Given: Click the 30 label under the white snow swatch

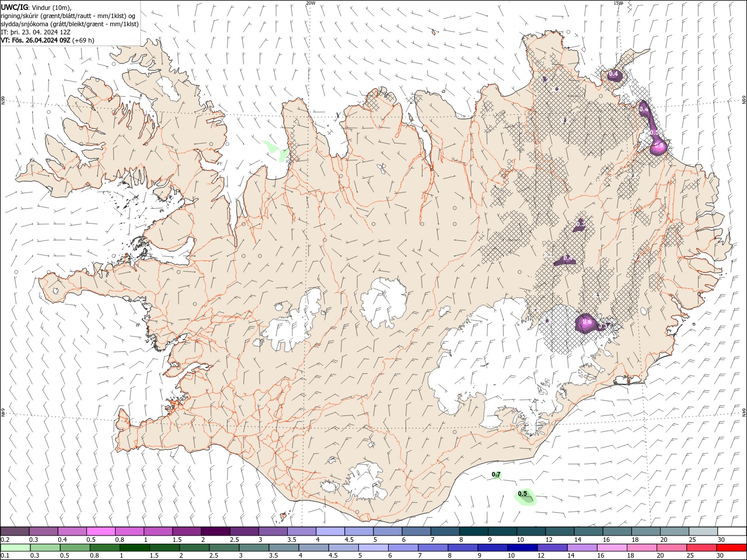Looking at the screenshot, I should point(721,540).
